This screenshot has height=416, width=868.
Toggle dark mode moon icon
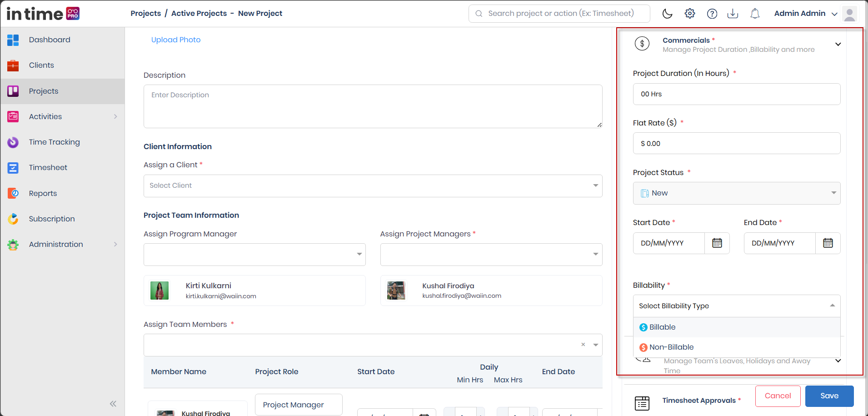coord(667,14)
